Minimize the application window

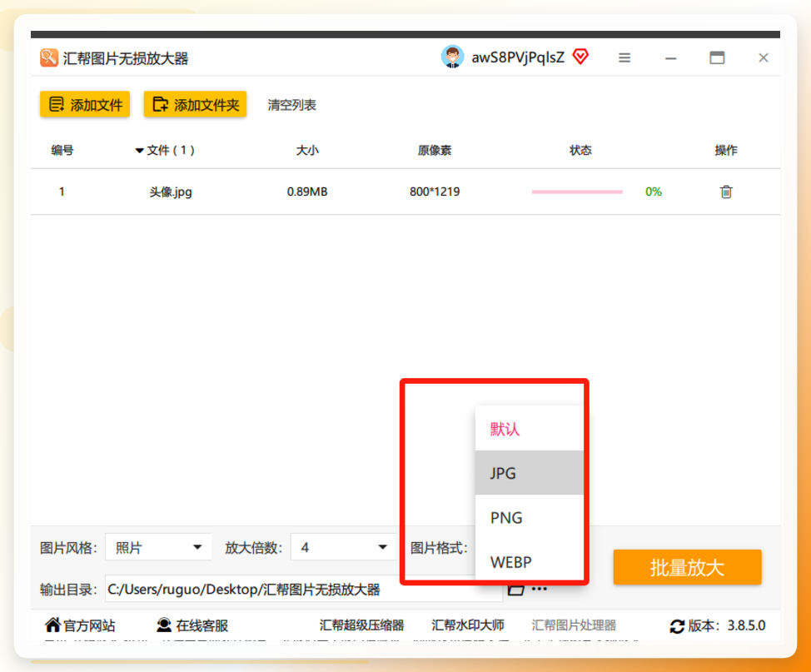coord(671,58)
